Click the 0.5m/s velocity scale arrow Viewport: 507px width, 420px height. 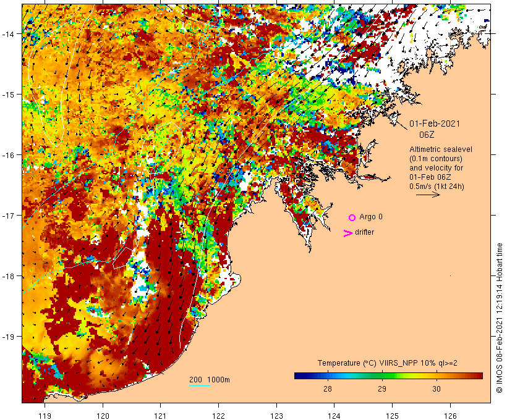coord(428,195)
